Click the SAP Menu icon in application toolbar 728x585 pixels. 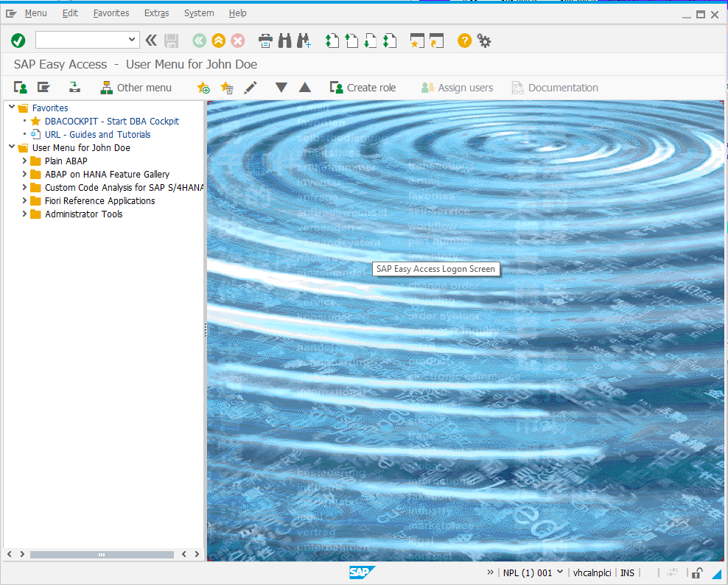click(43, 87)
